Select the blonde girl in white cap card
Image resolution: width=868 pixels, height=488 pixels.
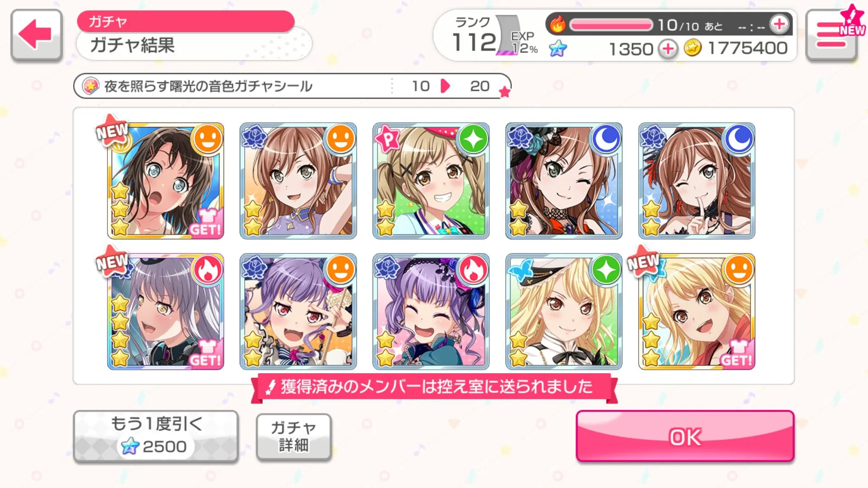coord(564,311)
